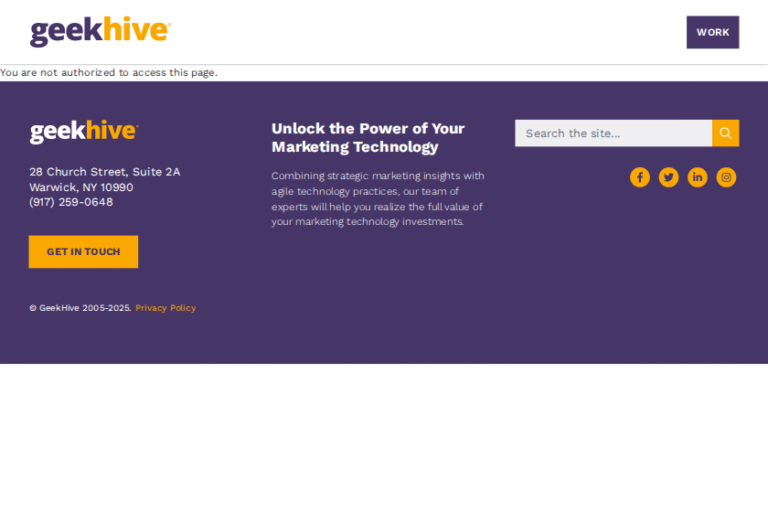Screen dimensions: 768x512
Task: Click the Warwick, NY 10990 text
Action: click(x=81, y=187)
